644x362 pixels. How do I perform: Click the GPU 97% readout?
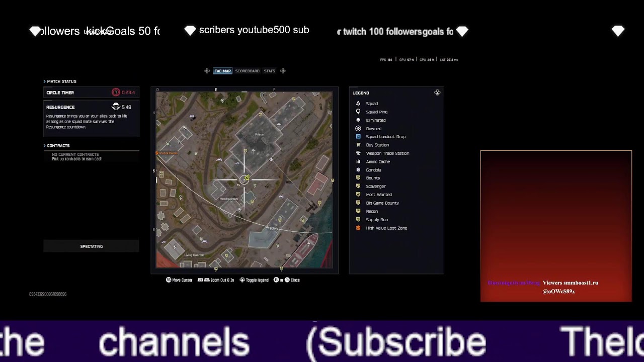(407, 60)
